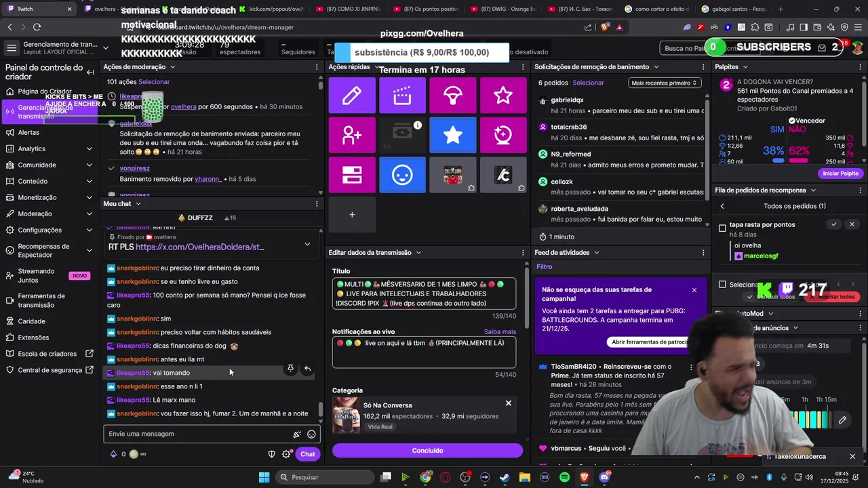Screen dimensions: 868x488
Task: Expand the Monetização sidebar section
Action: pos(90,197)
